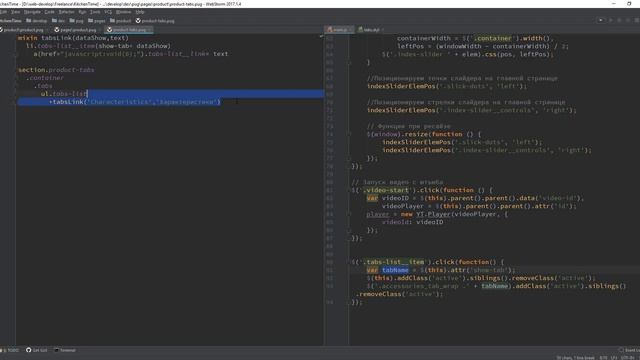Close the main.js editor tab
This screenshot has width=640, height=360.
[x=351, y=30]
